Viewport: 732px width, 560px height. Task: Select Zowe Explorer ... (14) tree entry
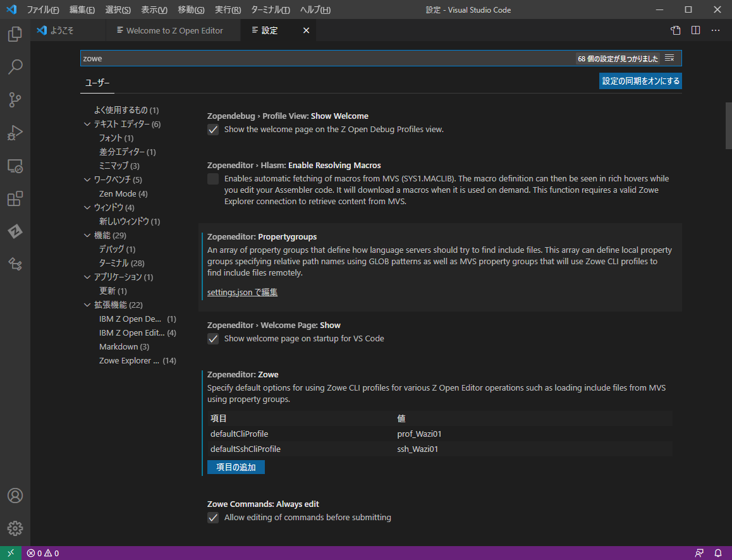click(x=138, y=361)
